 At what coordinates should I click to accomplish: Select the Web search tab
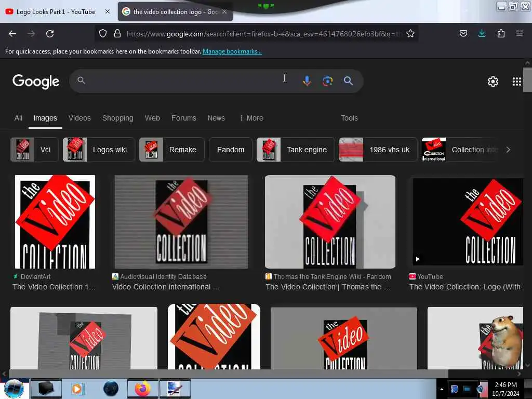(x=152, y=118)
